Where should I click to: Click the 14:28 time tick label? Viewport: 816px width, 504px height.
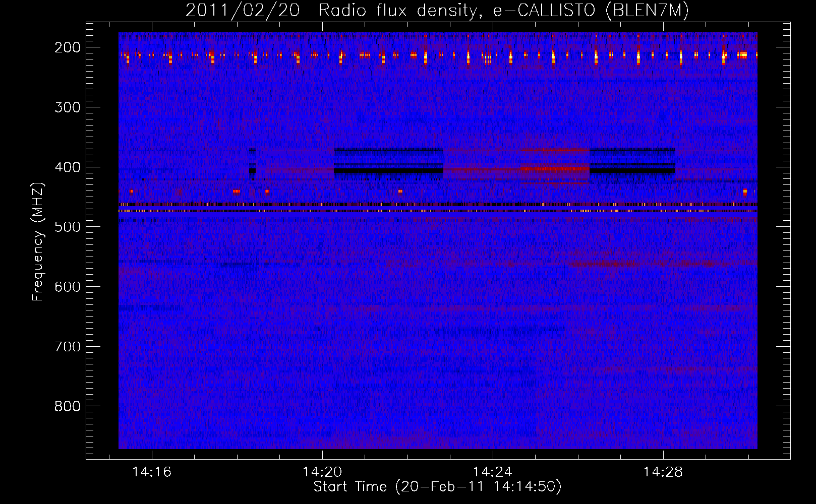pos(663,472)
